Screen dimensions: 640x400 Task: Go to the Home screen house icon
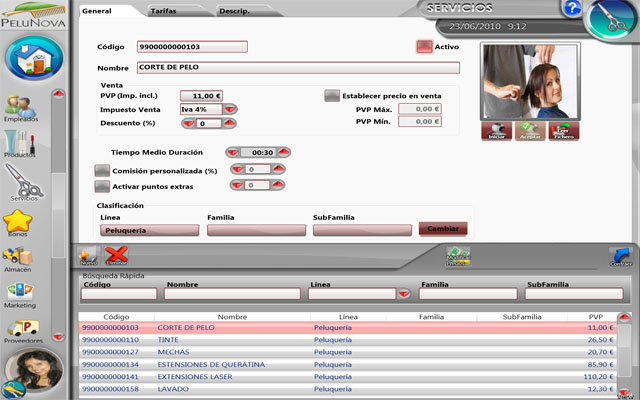pos(34,58)
